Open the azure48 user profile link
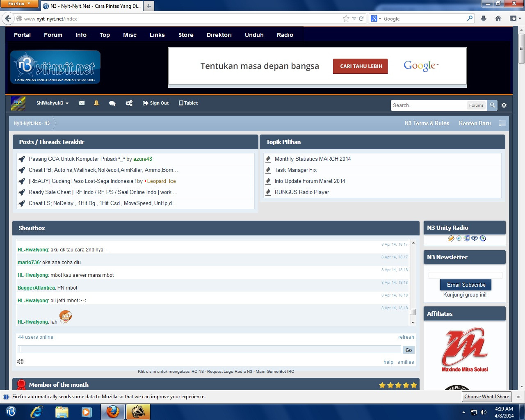The width and height of the screenshot is (525, 420). [143, 159]
